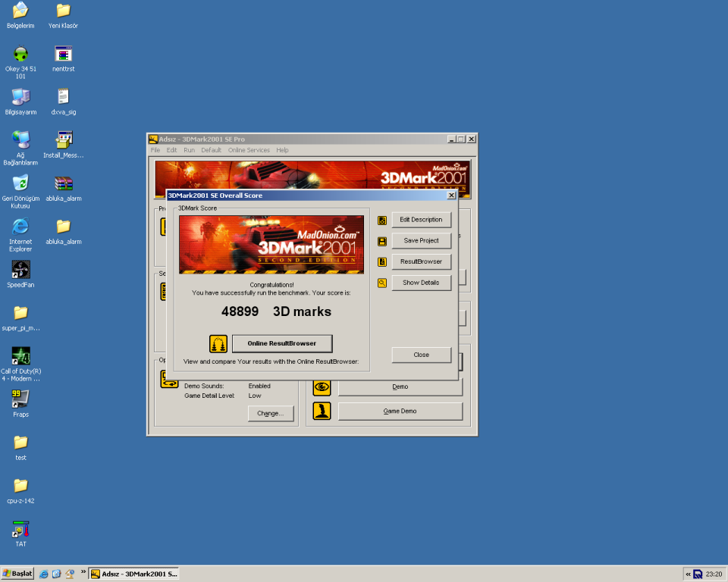Click the Options icon beside Demo Sounds
The height and width of the screenshot is (582, 728).
pyautogui.click(x=169, y=379)
